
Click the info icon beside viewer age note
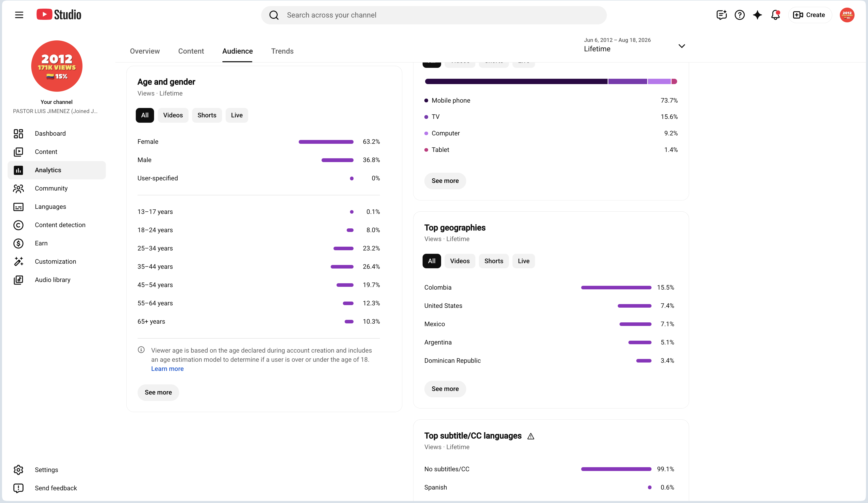coord(141,350)
